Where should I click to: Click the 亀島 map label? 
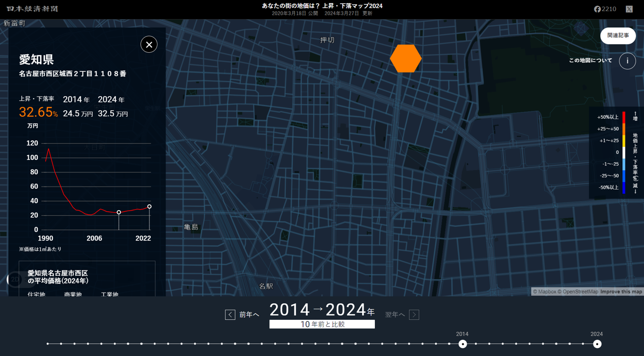(191, 227)
